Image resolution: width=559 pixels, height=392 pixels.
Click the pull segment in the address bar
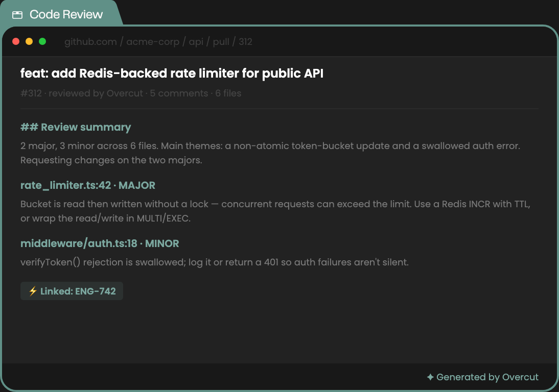(x=221, y=42)
